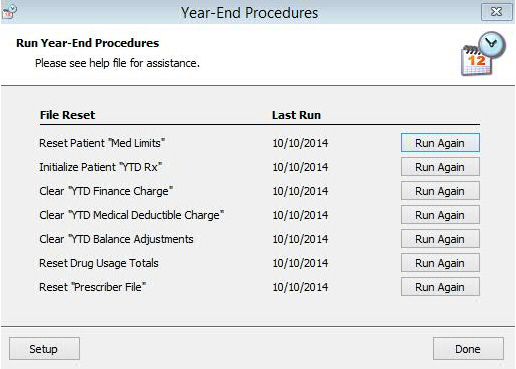516x369 pixels.
Task: Click the help file assistance text
Action: (117, 63)
